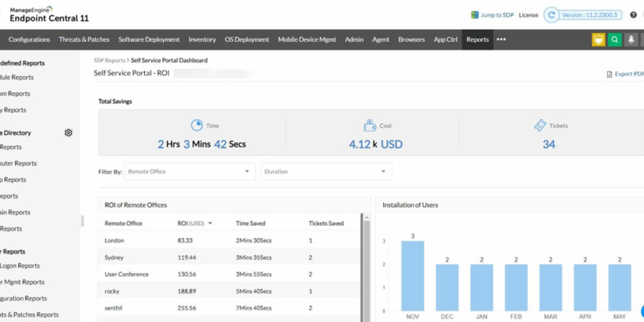Open the Duration filter dropdown

tap(326, 172)
